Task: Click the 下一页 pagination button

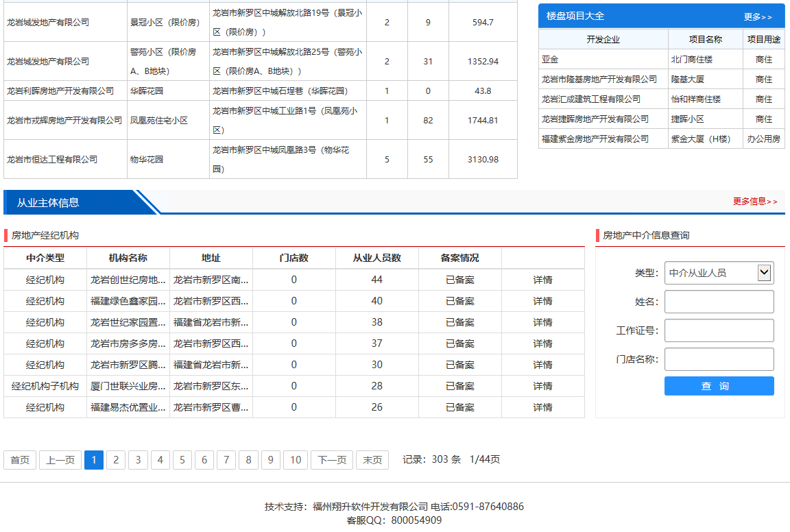Action: [x=332, y=460]
